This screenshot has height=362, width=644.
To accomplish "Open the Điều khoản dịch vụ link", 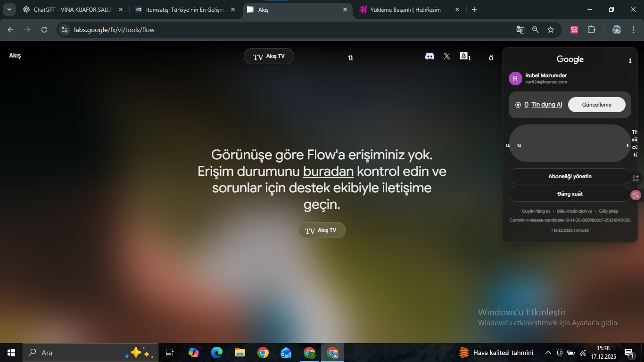I will point(574,211).
